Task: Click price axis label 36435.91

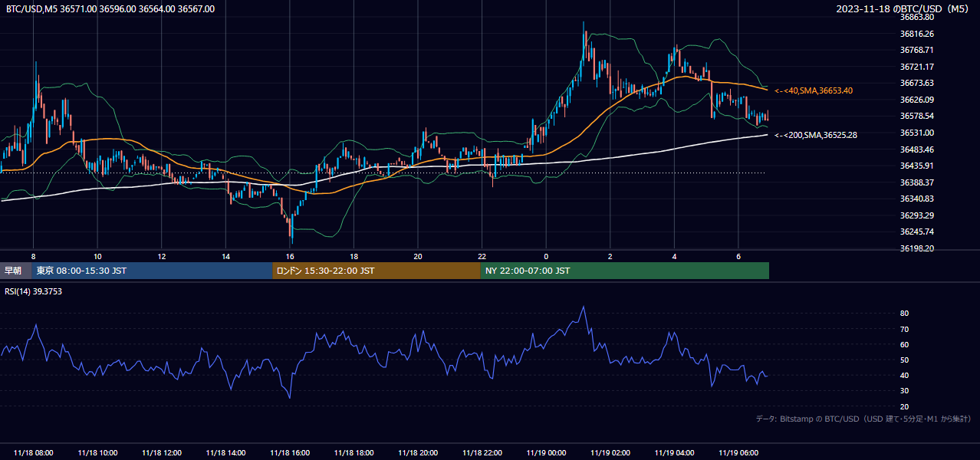Action: pyautogui.click(x=917, y=166)
